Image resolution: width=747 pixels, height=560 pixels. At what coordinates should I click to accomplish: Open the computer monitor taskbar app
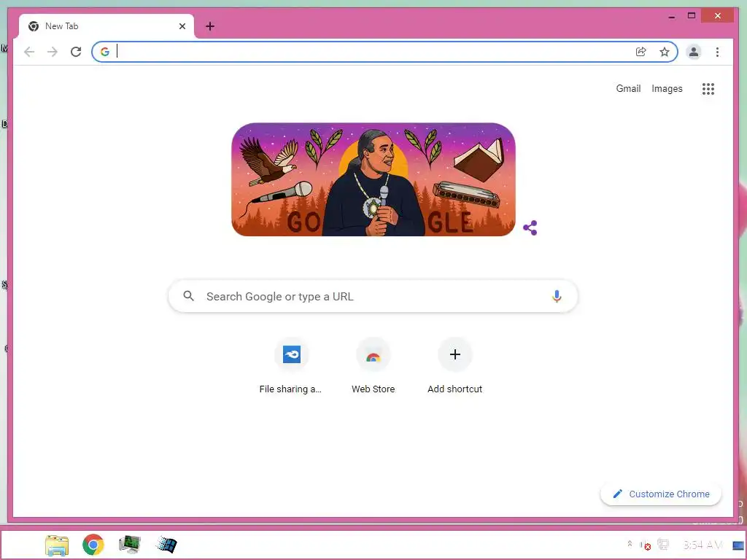130,545
